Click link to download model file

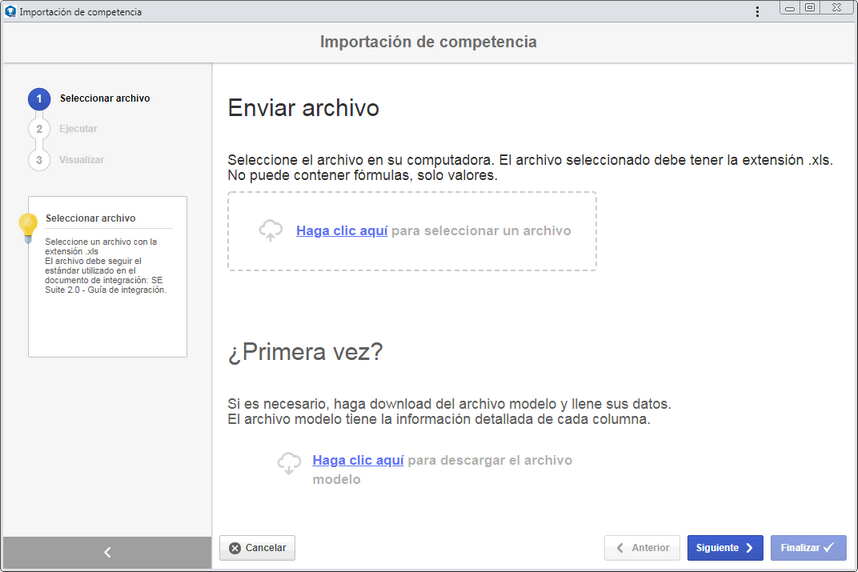click(358, 460)
